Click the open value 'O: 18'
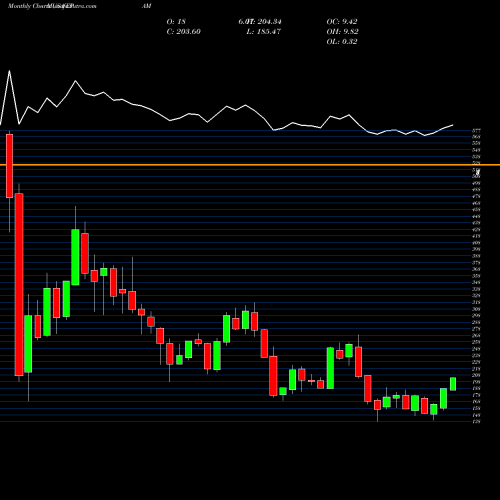Screen dimensions: 500x500 [x=176, y=22]
